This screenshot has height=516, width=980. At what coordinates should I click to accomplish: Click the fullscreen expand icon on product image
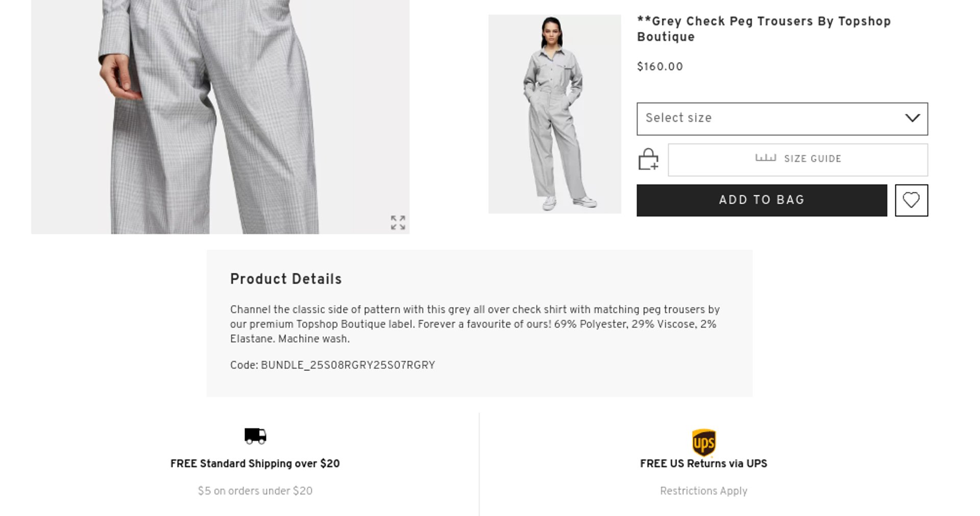point(398,223)
